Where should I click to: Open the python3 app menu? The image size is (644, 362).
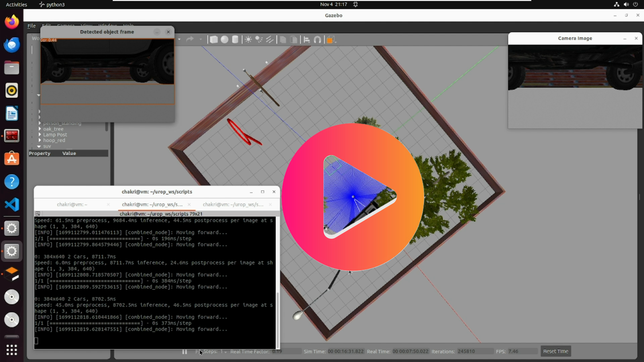[52, 4]
